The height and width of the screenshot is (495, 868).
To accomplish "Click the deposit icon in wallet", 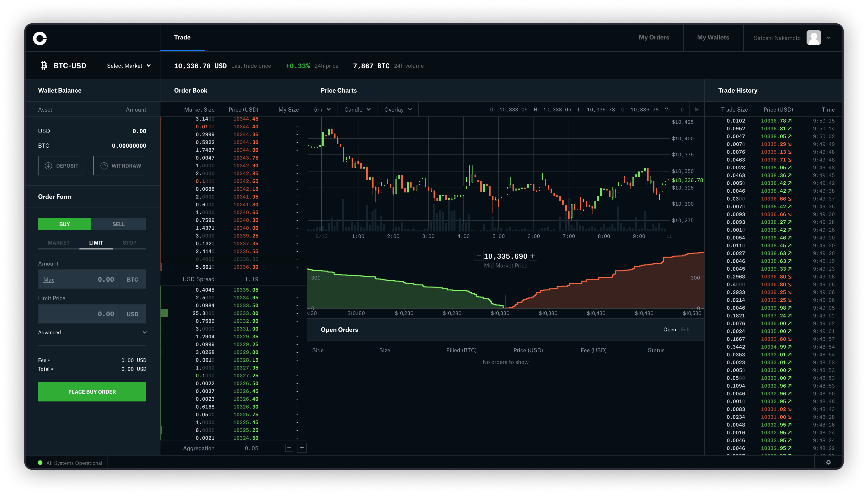I will [48, 166].
